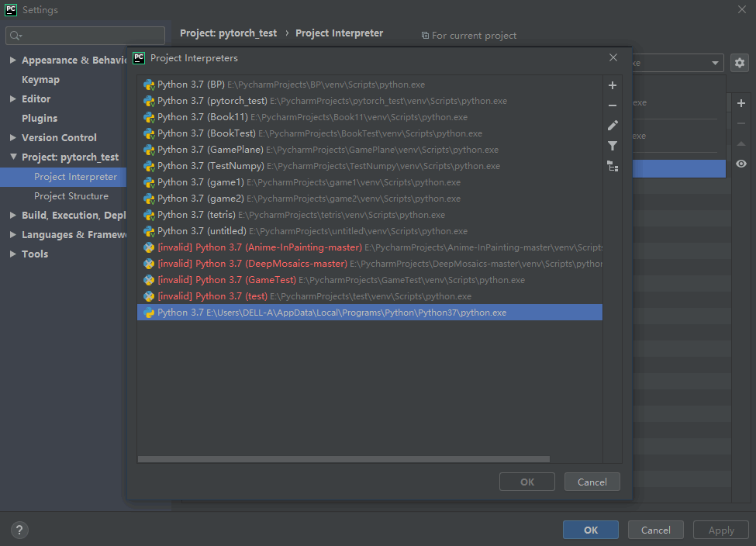Focus the settings search field
The width and height of the screenshot is (756, 546).
point(85,36)
